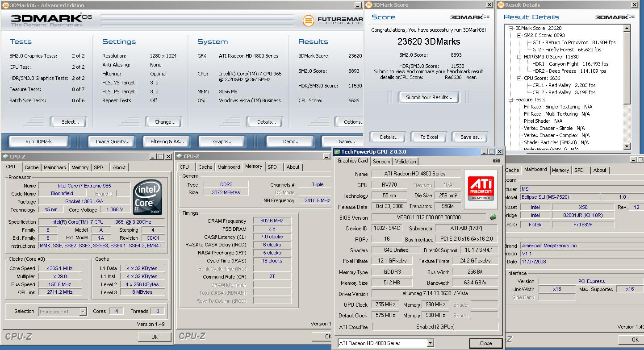Click scroll-down arrow in Result Details
The image size is (644, 350).
pos(627,146)
